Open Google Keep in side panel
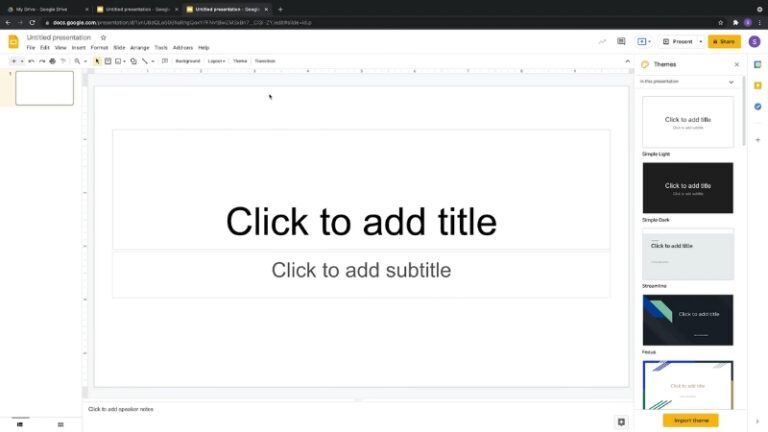768x432 pixels. point(758,85)
